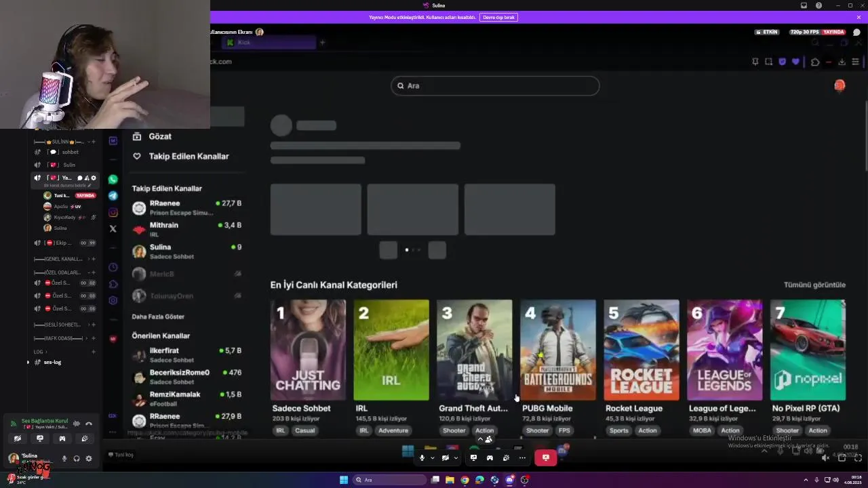Click 'Tümünü görüntüle' for categories
The image size is (868, 488).
pyautogui.click(x=814, y=285)
